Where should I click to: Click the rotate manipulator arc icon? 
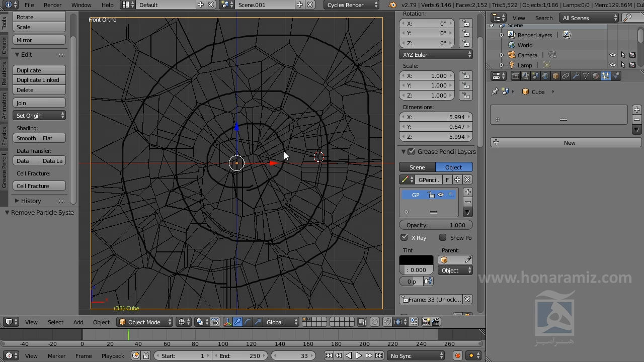(248, 322)
